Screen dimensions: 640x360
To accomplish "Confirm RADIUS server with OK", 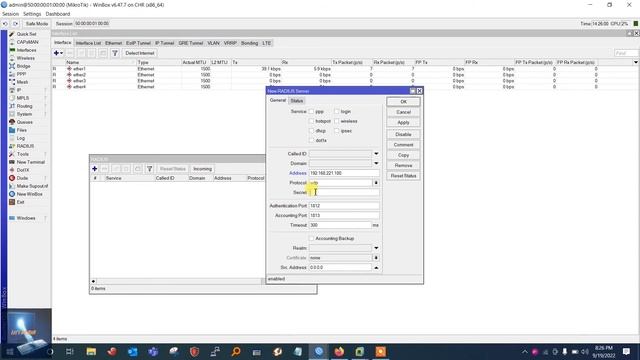I will pyautogui.click(x=403, y=102).
